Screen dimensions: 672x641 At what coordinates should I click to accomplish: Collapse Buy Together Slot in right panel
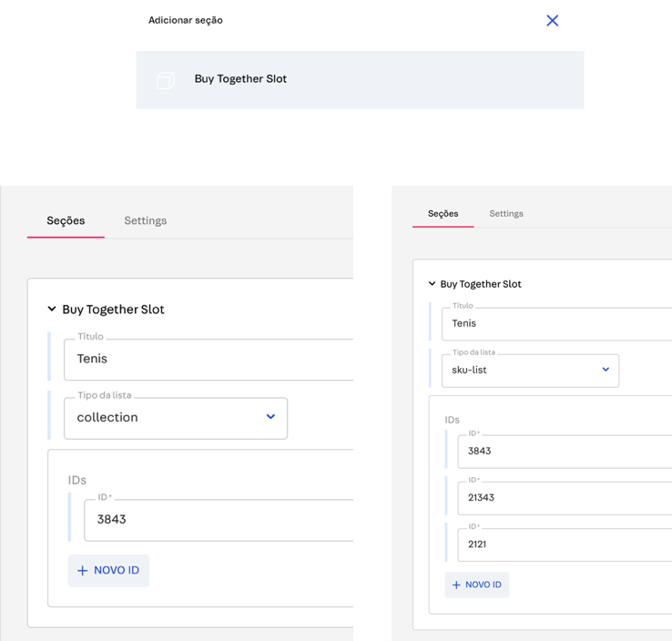coord(432,284)
